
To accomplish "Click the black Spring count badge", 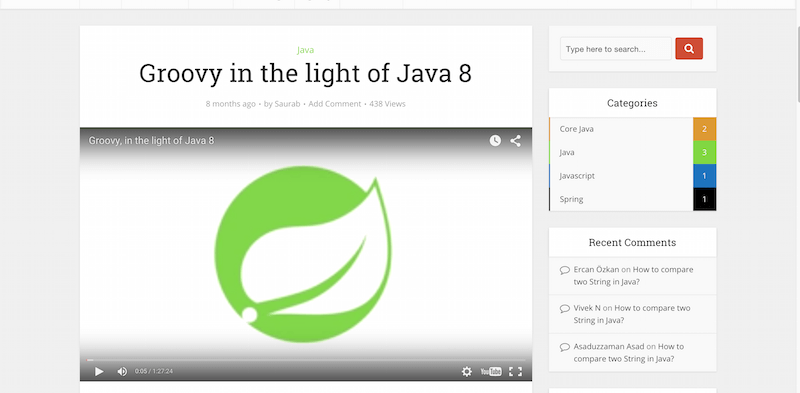I will [705, 200].
